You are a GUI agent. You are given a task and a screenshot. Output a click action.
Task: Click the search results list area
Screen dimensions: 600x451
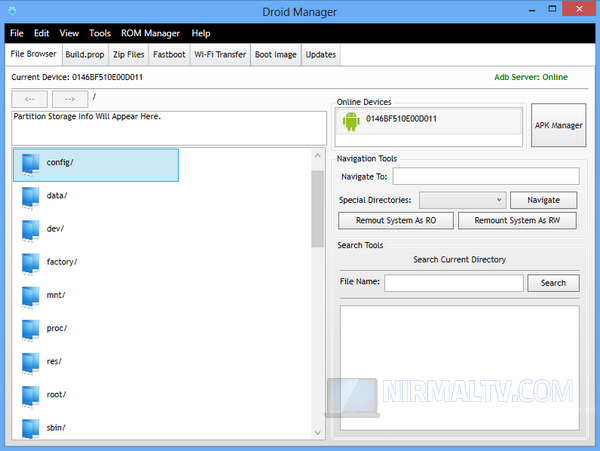460,368
